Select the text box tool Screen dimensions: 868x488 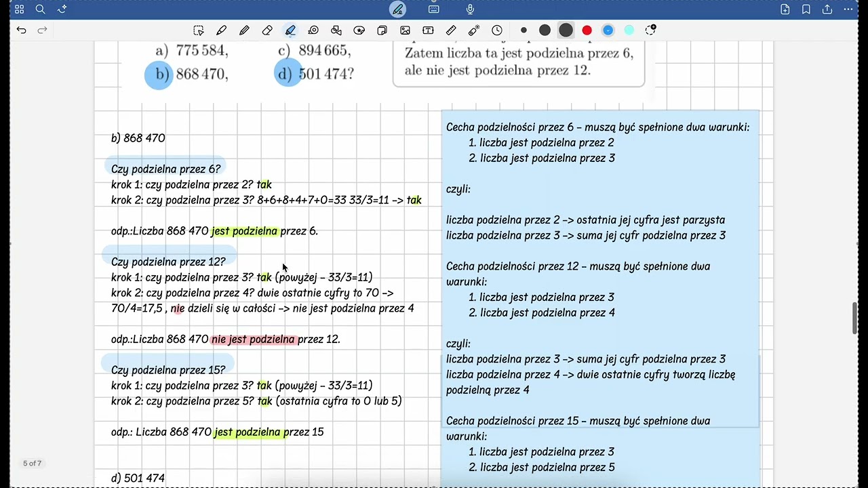pyautogui.click(x=428, y=30)
